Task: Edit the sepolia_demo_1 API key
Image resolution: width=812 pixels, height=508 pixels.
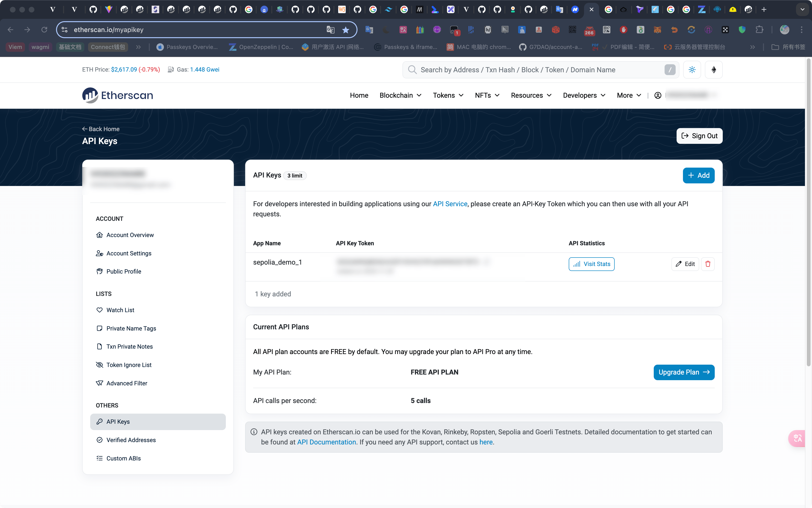Action: click(x=685, y=264)
